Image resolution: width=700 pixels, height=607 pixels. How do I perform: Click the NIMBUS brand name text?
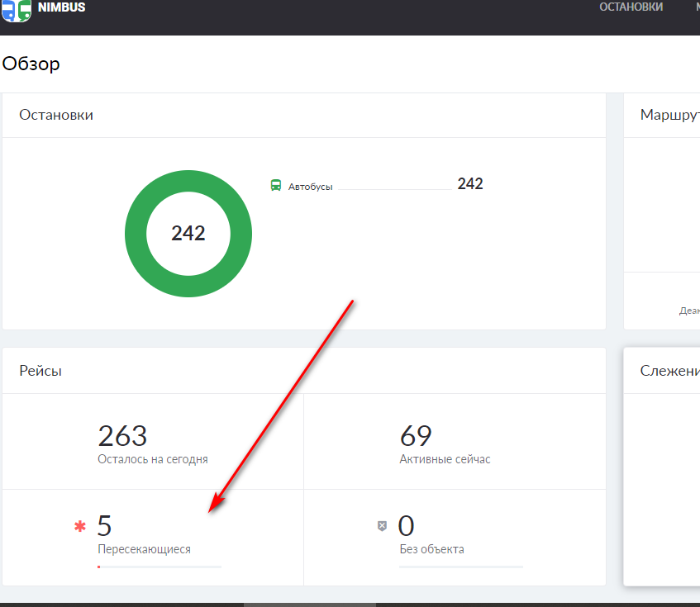[x=62, y=8]
